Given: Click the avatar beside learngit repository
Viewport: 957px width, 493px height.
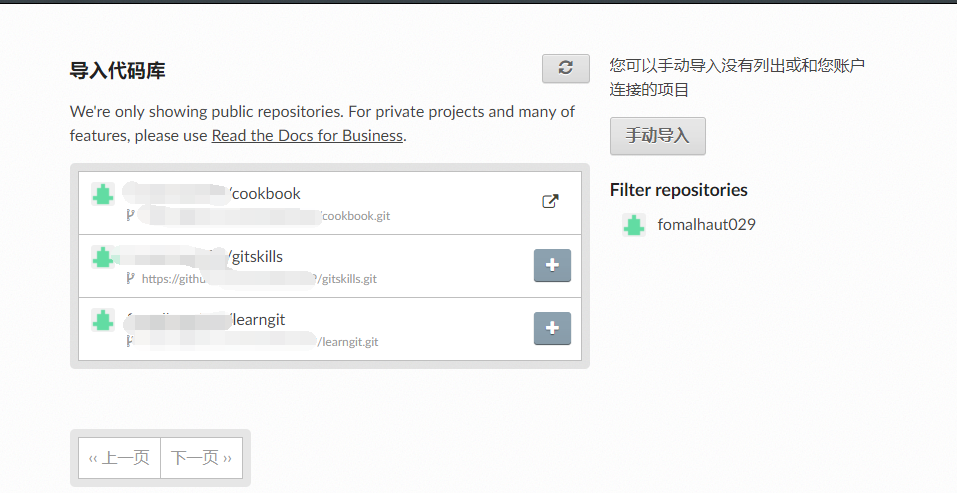Looking at the screenshot, I should click(x=103, y=320).
